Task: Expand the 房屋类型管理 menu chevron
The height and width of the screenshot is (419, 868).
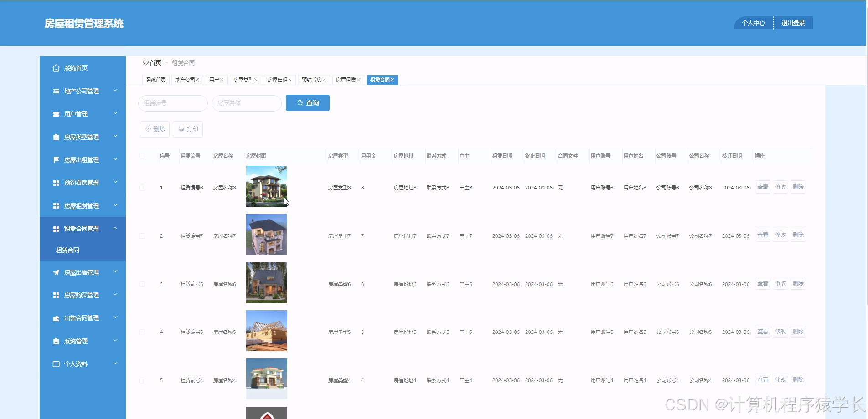Action: pyautogui.click(x=115, y=136)
